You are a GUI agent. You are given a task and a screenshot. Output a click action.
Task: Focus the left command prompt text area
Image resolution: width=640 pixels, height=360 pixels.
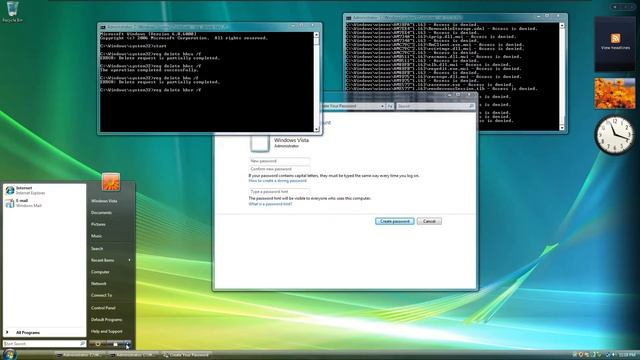(207, 82)
